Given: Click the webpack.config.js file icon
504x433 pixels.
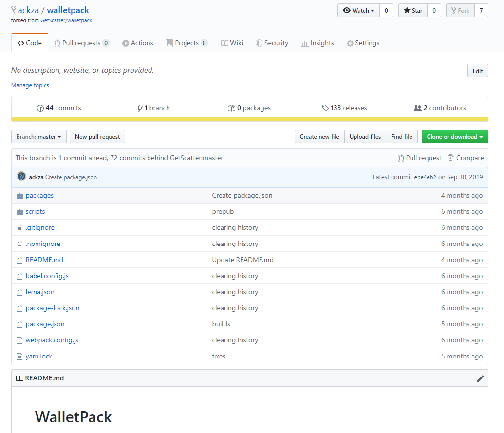Looking at the screenshot, I should (19, 340).
